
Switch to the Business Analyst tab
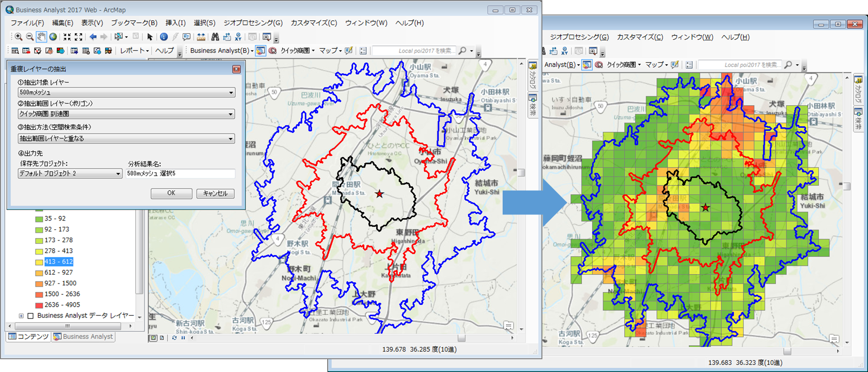(x=84, y=337)
